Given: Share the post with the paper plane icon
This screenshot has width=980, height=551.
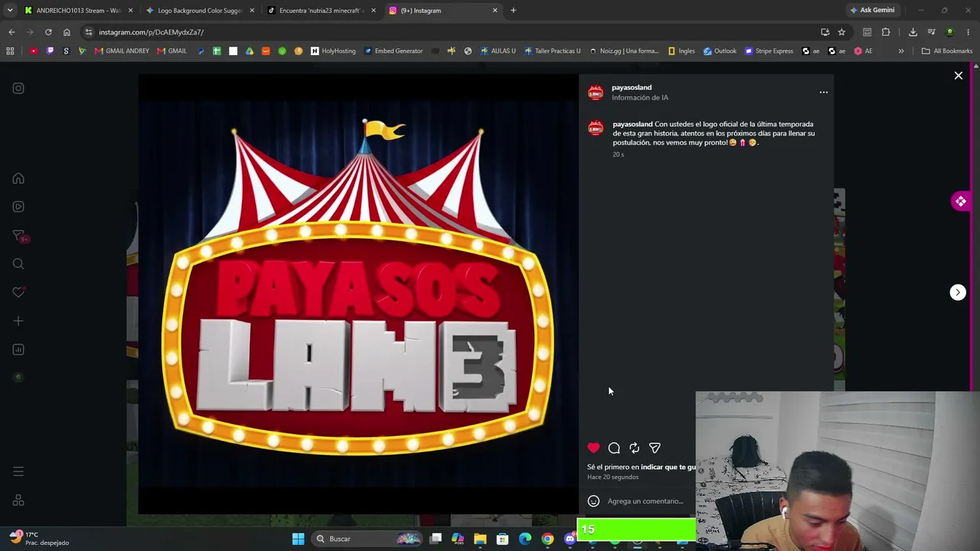Looking at the screenshot, I should click(x=655, y=448).
